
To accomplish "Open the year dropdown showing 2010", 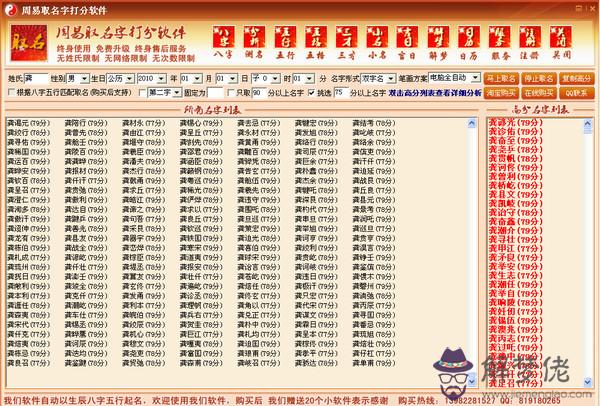I will point(152,78).
